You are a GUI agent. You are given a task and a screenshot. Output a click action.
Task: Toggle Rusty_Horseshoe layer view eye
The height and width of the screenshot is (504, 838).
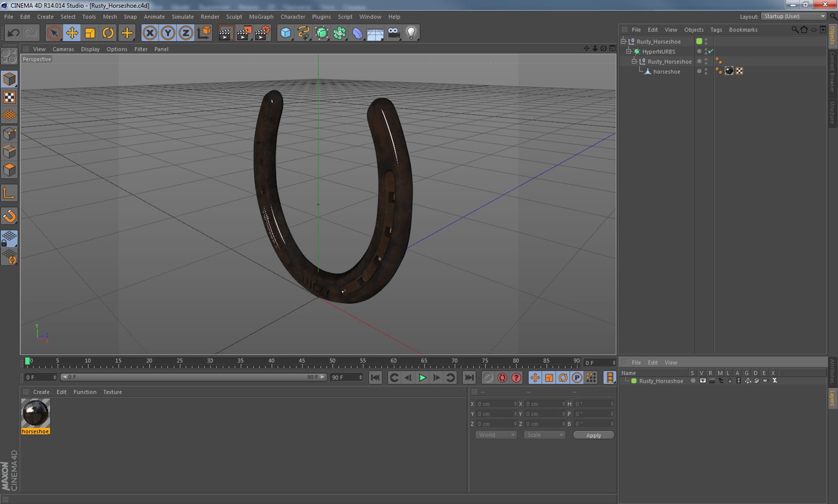pos(703,381)
